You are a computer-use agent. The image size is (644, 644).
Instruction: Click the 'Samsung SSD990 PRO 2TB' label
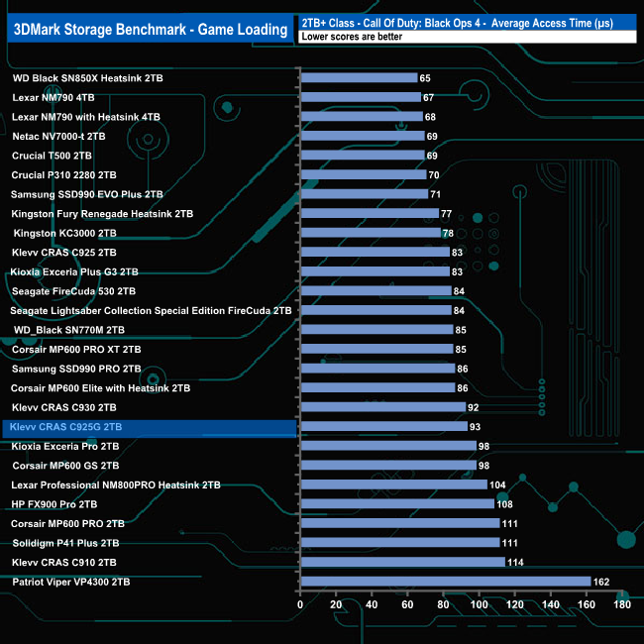coord(76,369)
